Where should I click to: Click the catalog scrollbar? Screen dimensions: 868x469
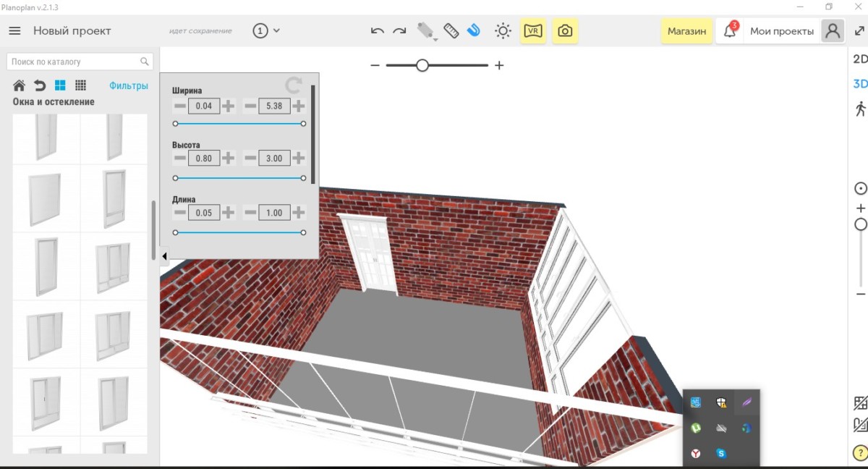point(153,230)
